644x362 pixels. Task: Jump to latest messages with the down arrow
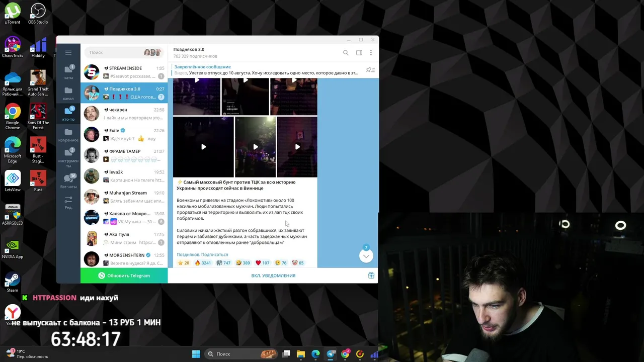click(366, 256)
